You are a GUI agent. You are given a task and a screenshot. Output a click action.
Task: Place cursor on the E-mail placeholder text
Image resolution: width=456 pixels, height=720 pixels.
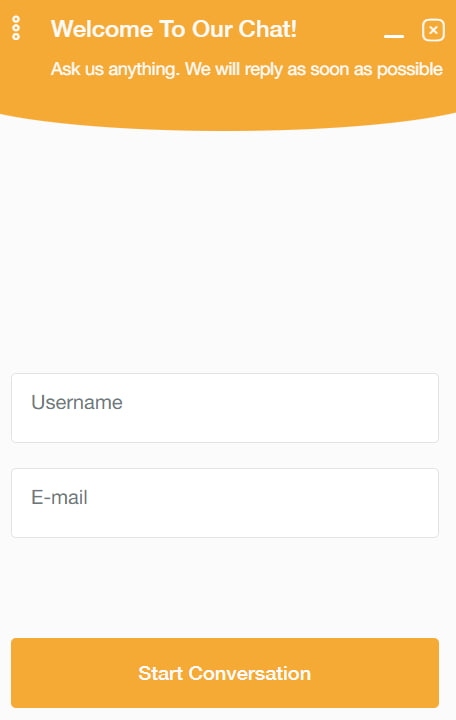point(59,497)
